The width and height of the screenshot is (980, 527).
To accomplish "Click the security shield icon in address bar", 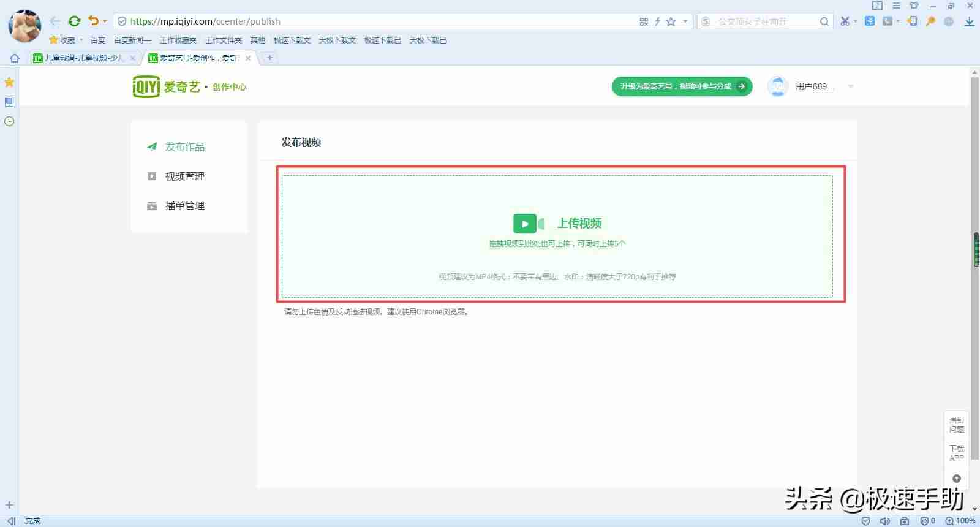I will 122,21.
